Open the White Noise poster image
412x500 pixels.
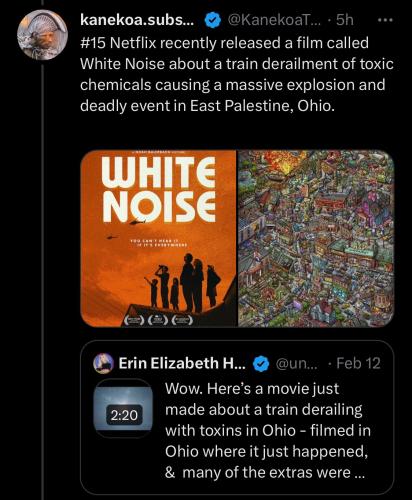(x=159, y=238)
